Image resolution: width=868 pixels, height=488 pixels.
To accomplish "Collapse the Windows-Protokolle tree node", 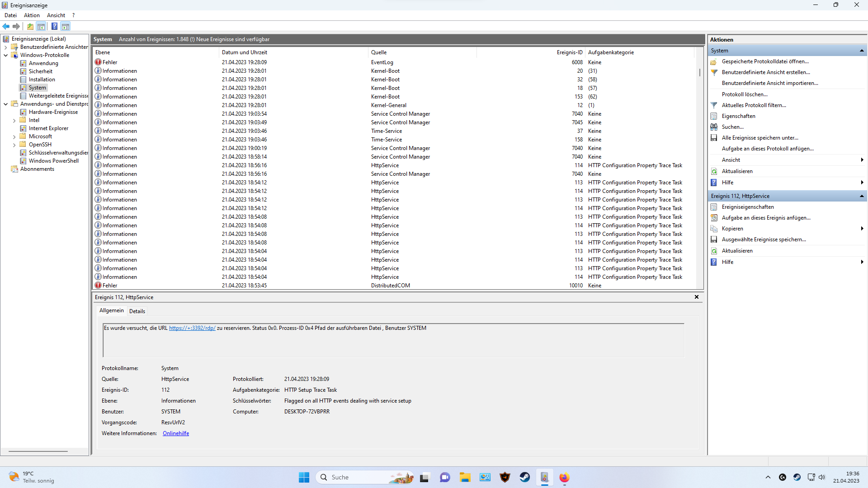I will point(5,55).
